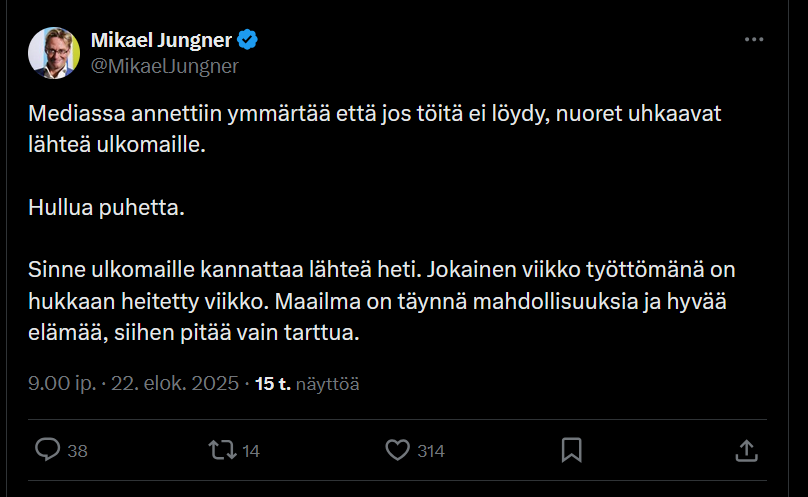Open Mikael Jungner's profile picture
808x497 pixels.
point(54,52)
